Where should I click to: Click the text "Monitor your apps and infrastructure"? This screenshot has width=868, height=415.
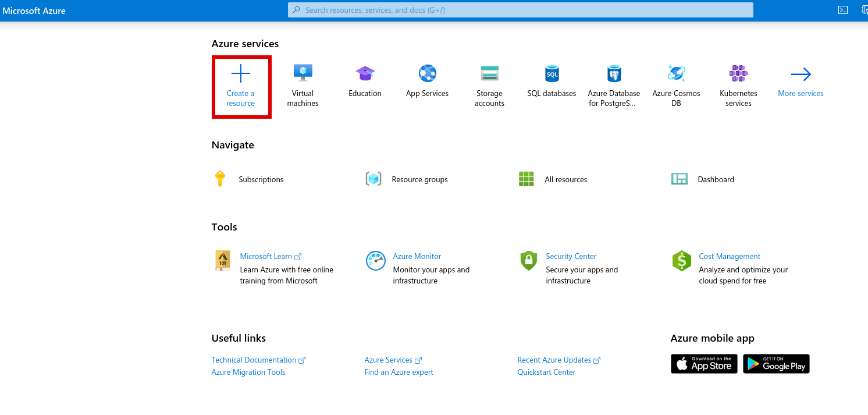[431, 275]
